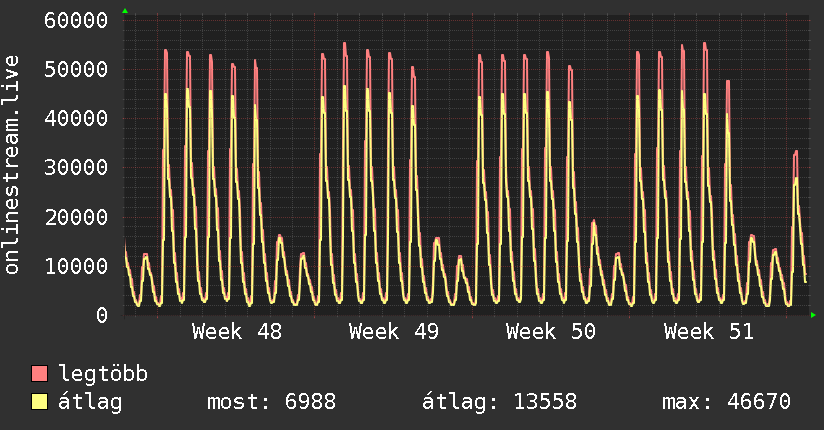Click the green arrow at the x-axis end
This screenshot has height=430, width=824.
point(813,315)
